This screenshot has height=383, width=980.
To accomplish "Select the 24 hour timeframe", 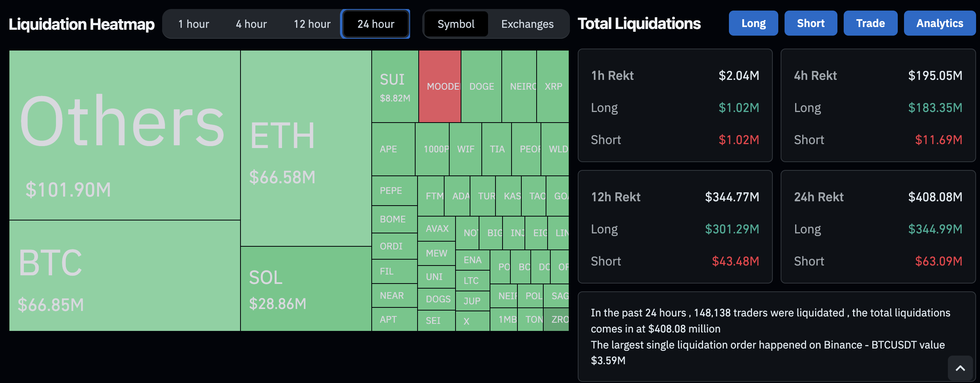I will point(376,24).
